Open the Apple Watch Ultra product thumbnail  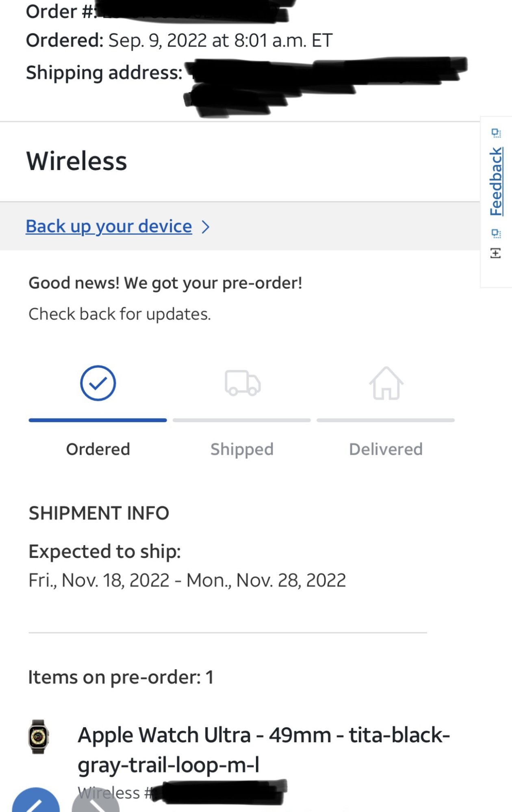coord(39,736)
